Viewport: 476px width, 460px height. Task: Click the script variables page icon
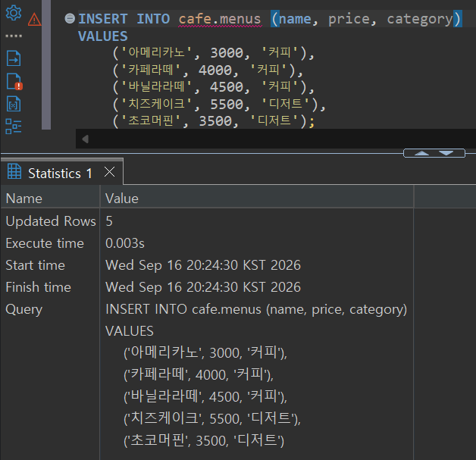coord(14,104)
